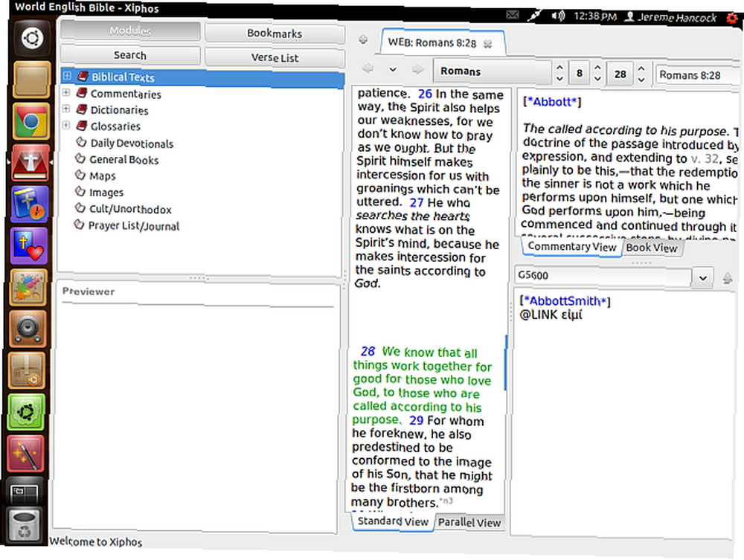Open the dictionary key dropdown arrow

703,278
